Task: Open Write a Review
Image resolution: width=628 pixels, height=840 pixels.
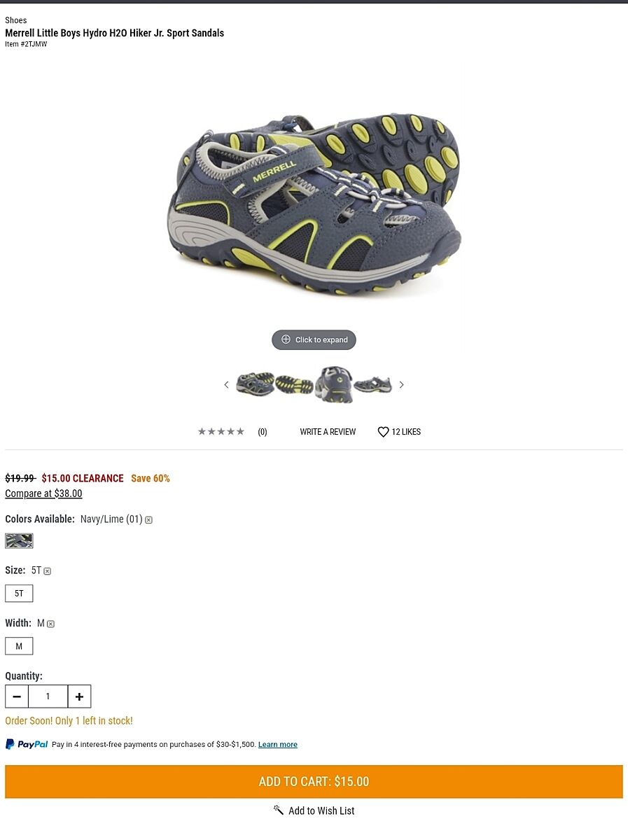Action: [328, 432]
